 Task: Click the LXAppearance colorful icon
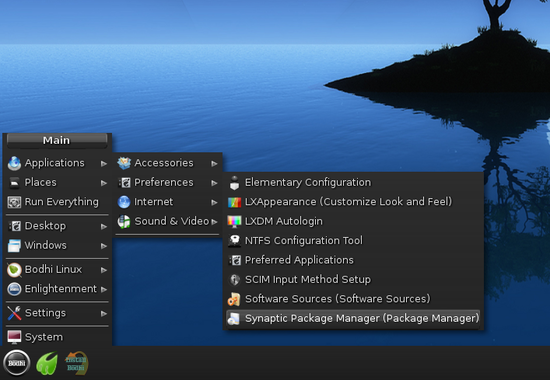click(234, 202)
